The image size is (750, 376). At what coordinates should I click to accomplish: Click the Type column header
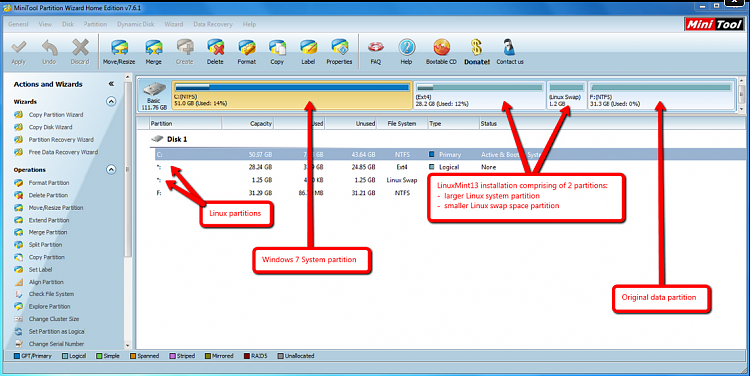pos(453,123)
